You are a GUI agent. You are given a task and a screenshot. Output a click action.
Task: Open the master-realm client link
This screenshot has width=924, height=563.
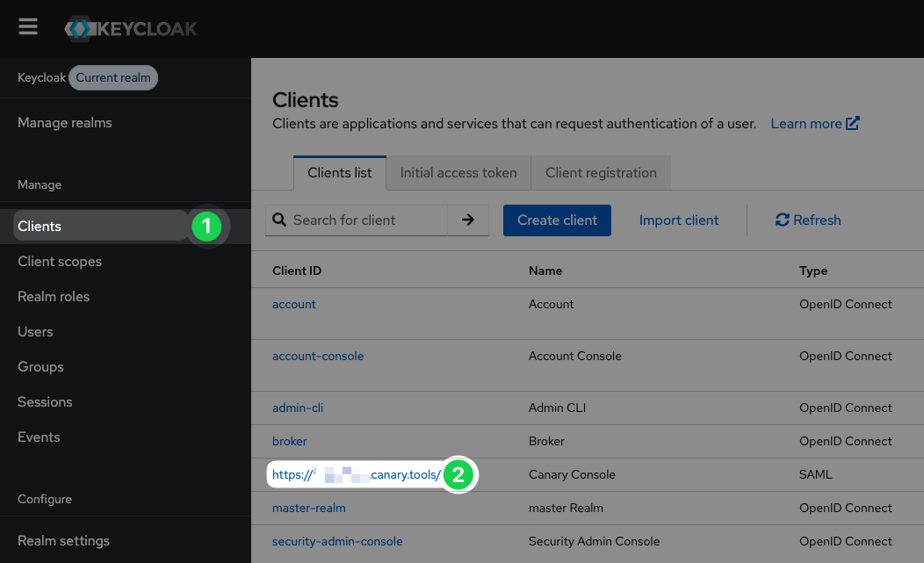(309, 509)
